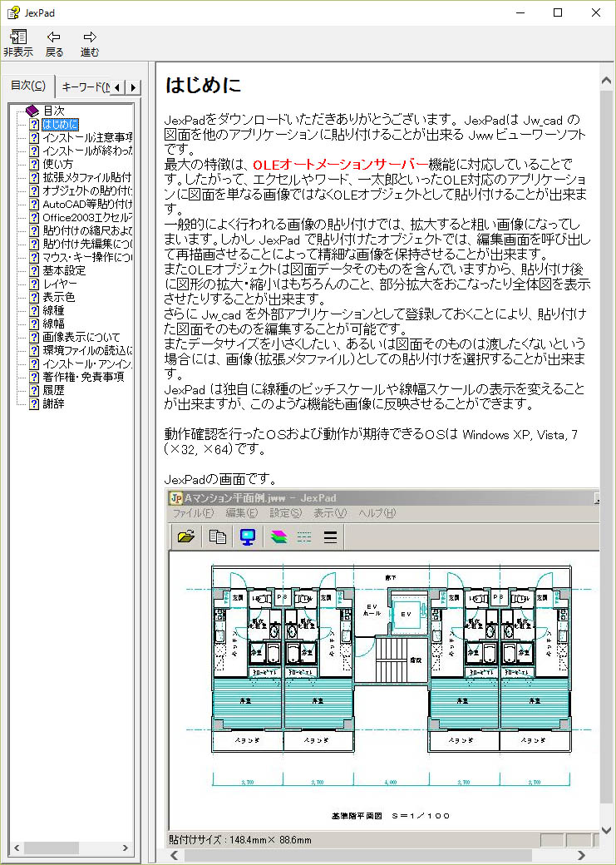Click the 貼付けサイズ status bar text
This screenshot has height=865, width=616.
240,840
